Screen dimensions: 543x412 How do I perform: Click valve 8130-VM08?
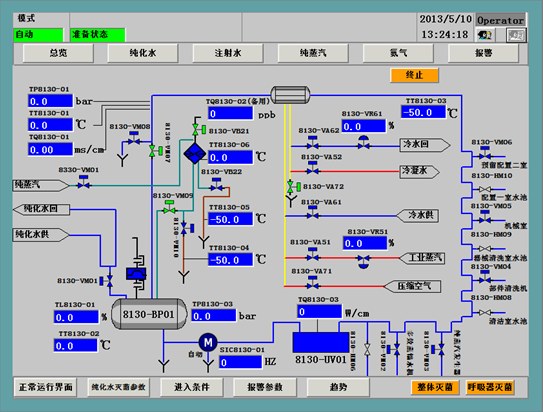134,139
